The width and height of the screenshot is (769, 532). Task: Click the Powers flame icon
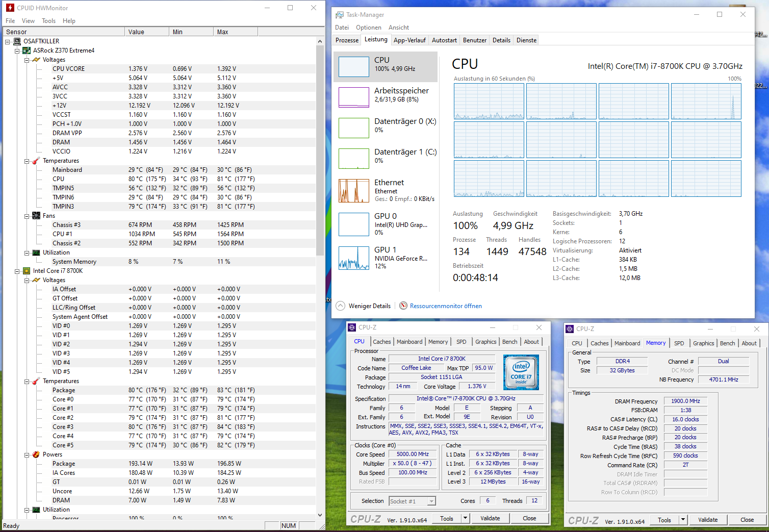36,454
